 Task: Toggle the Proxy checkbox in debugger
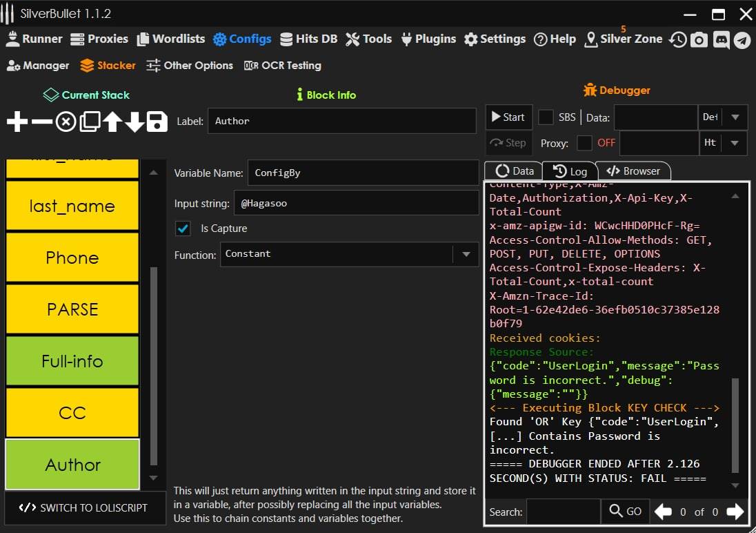[x=584, y=143]
